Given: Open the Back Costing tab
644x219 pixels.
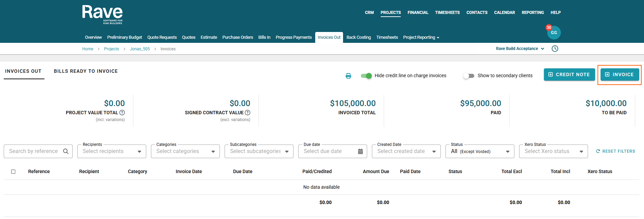Looking at the screenshot, I should click(358, 37).
